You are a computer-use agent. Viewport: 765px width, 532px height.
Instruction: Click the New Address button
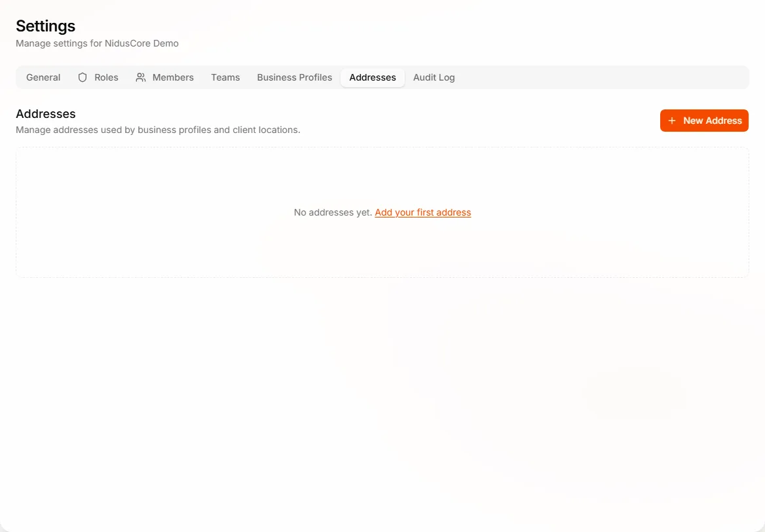coord(704,121)
